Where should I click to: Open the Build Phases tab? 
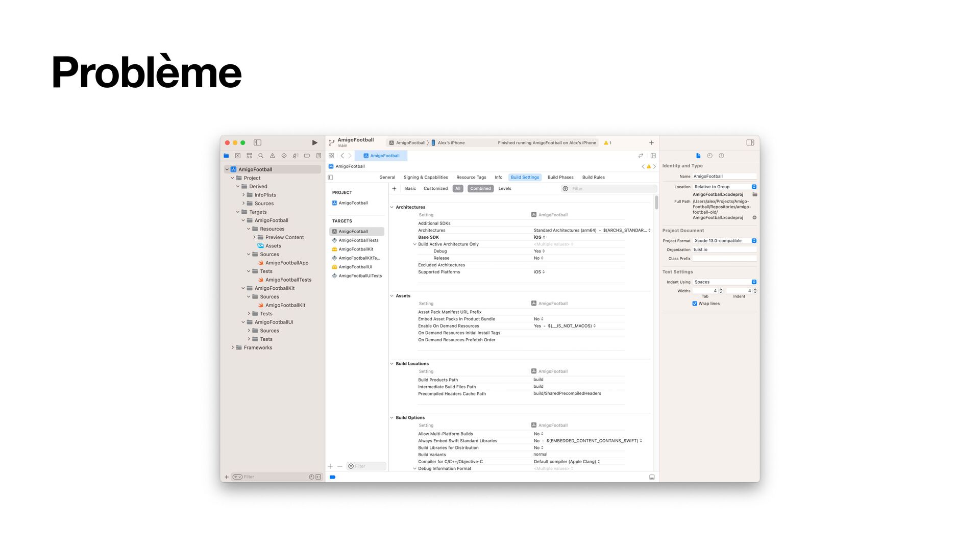(560, 178)
